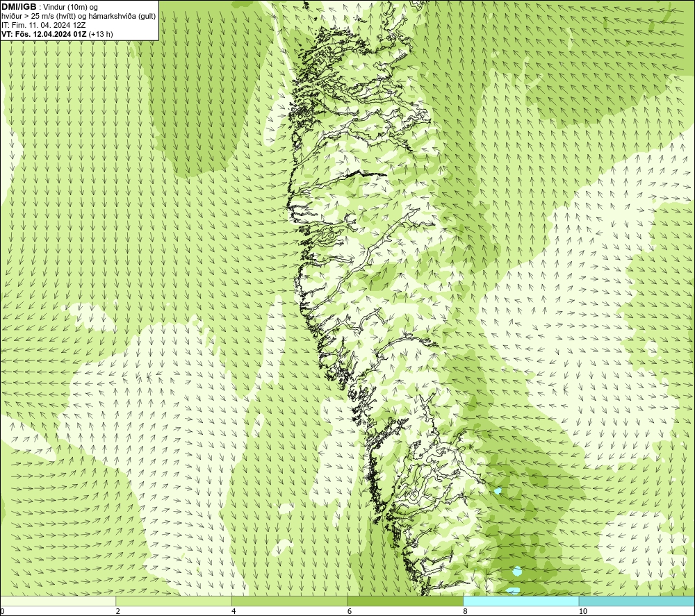
Task: Click the legend tick label '8'
Action: click(x=465, y=611)
